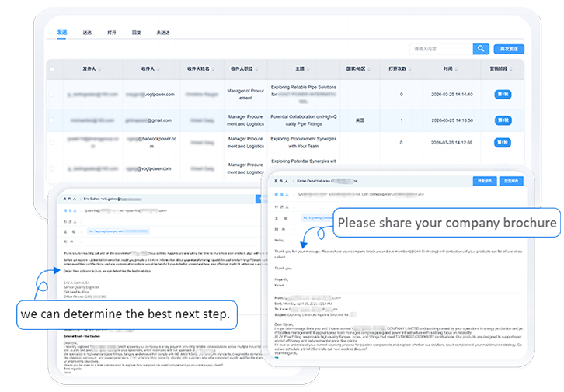Sort by the 时间 column arrows
564x392 pixels.
(x=456, y=68)
